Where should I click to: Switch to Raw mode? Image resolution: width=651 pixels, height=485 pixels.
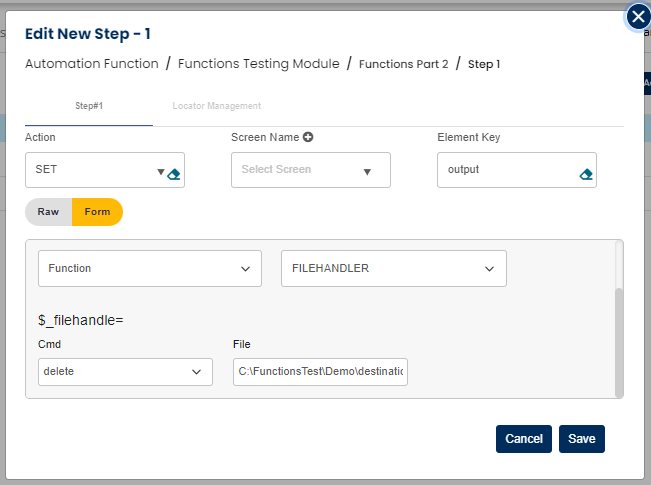48,212
